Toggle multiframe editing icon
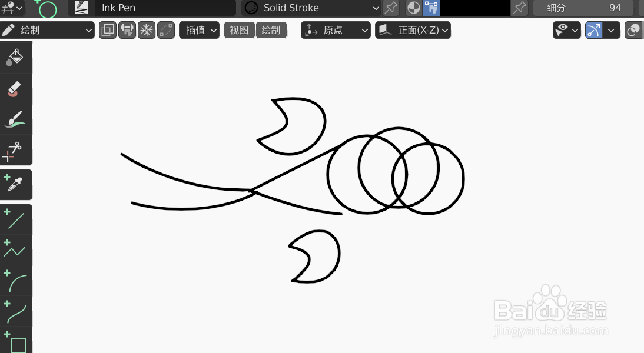 coord(108,31)
